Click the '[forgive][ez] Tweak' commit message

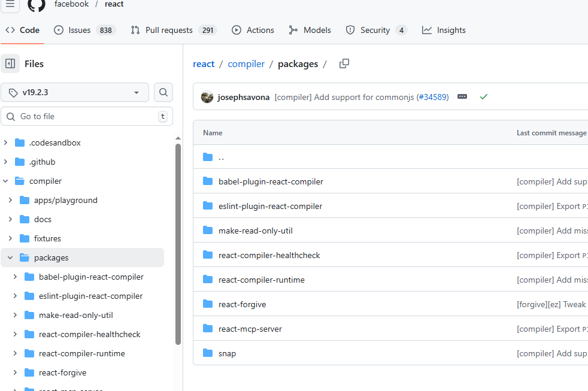point(551,304)
